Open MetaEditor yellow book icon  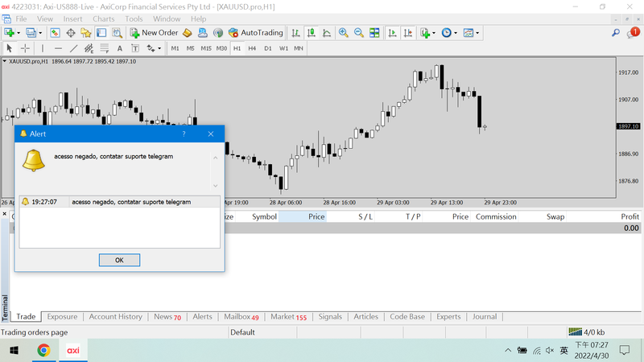188,33
